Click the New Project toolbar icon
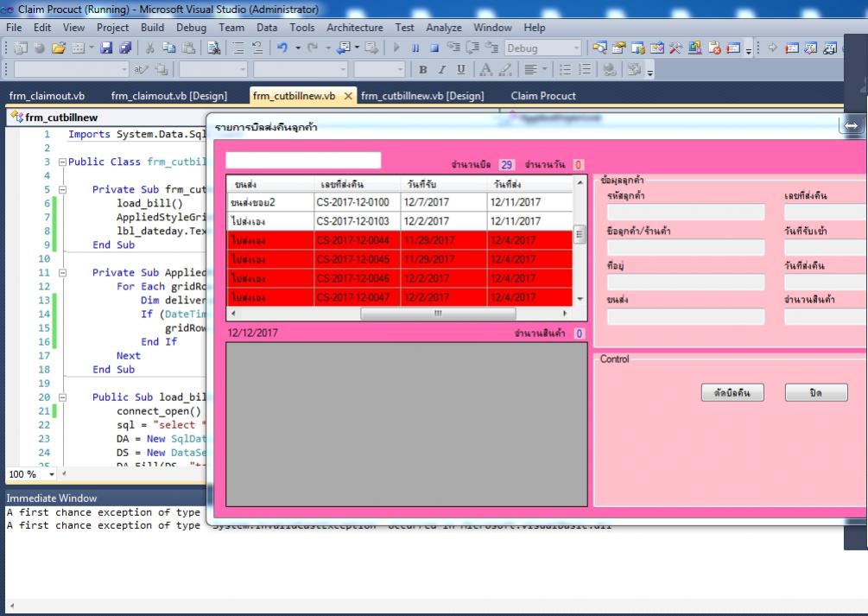Viewport: 868px width, 616px height. [21, 48]
